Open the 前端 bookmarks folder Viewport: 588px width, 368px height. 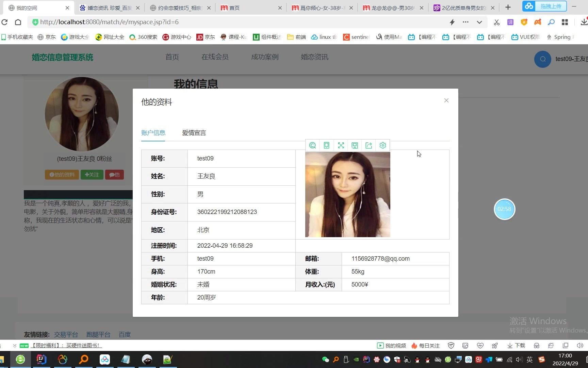[x=297, y=37]
